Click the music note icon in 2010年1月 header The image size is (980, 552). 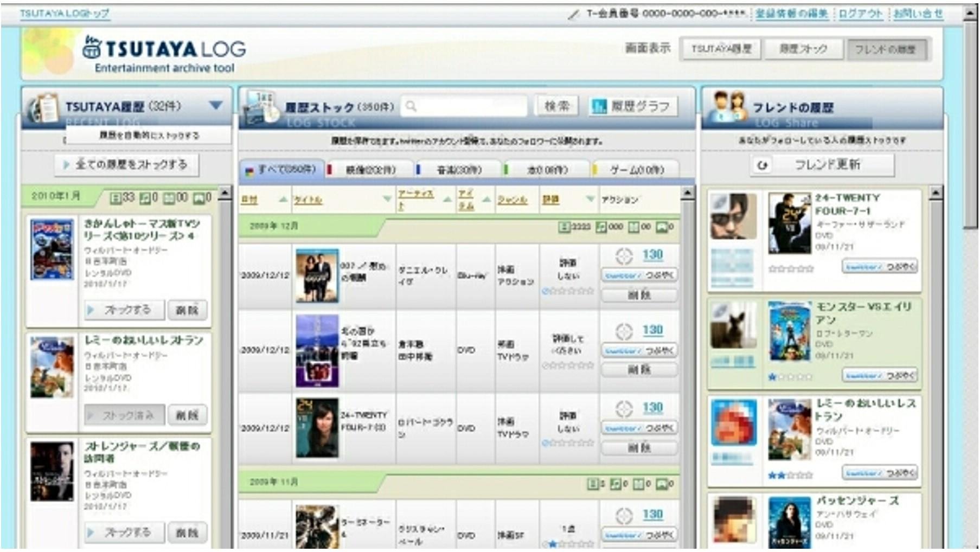pos(145,198)
